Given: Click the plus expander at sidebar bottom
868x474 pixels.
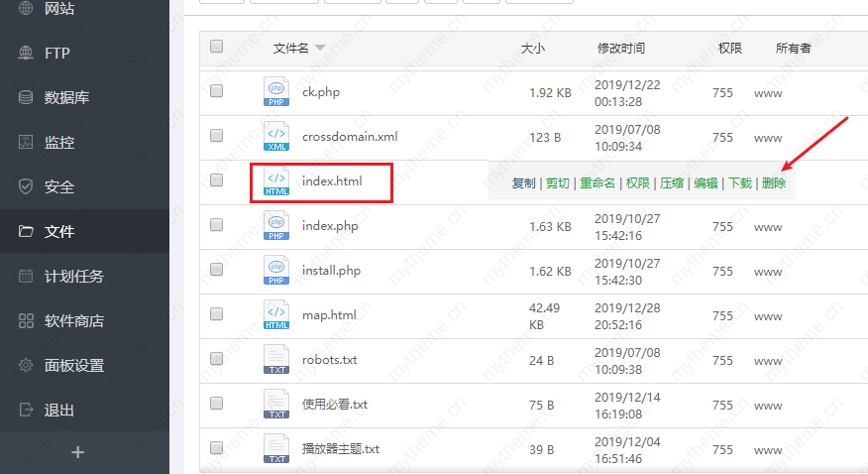Looking at the screenshot, I should click(78, 452).
